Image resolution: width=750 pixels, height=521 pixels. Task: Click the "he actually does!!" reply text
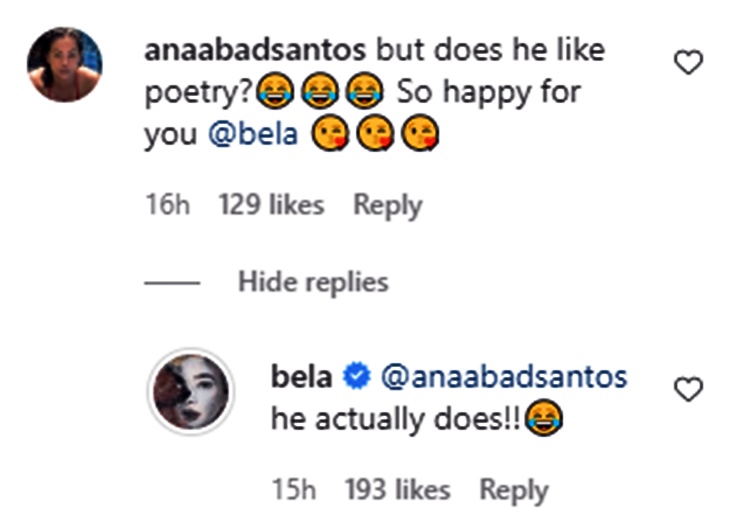392,420
